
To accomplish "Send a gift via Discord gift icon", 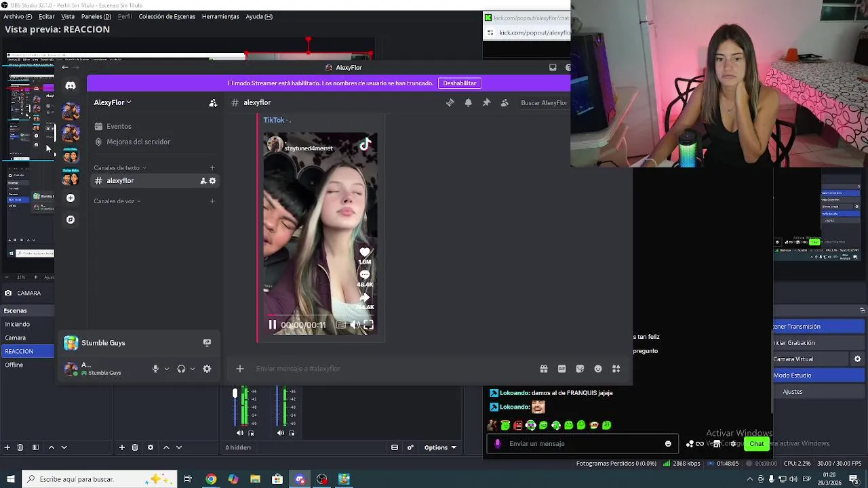I will coord(544,369).
